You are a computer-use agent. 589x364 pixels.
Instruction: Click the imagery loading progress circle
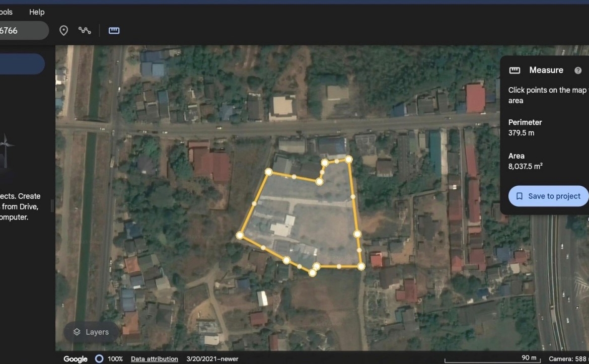(99, 359)
